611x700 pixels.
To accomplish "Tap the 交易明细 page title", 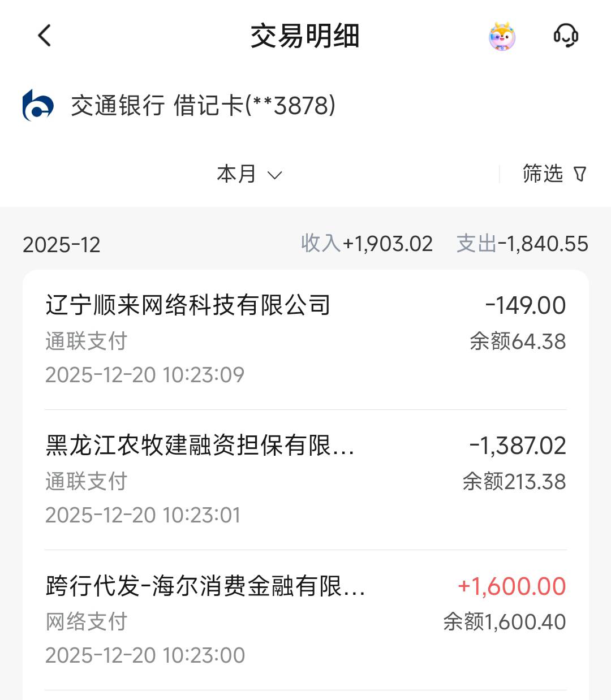I will click(x=305, y=36).
